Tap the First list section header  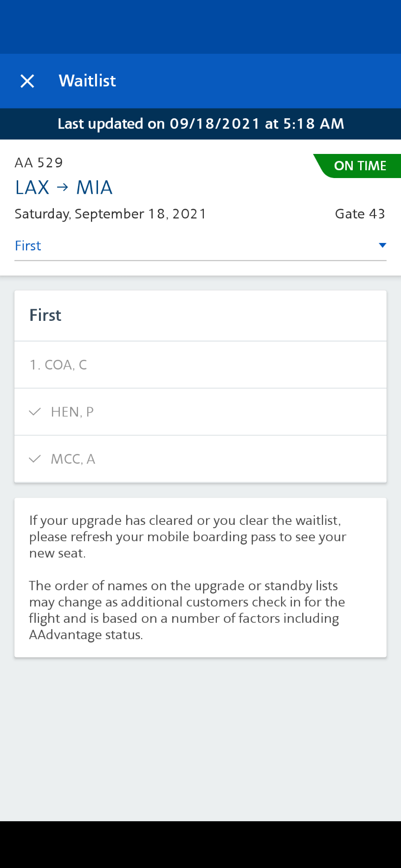[x=45, y=315]
